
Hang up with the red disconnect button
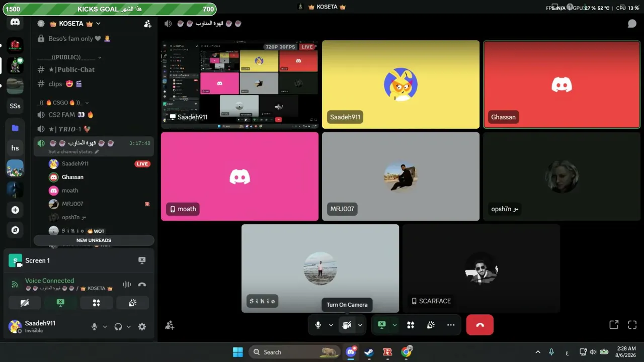point(480,325)
